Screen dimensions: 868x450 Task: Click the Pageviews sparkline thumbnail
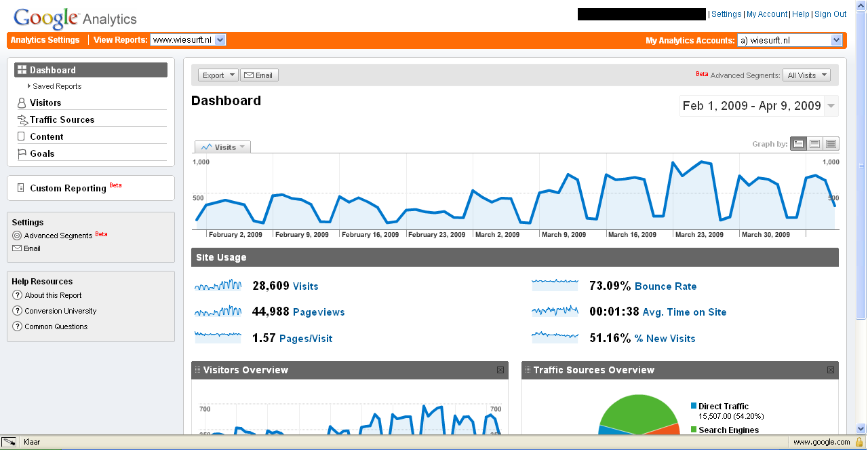[218, 311]
